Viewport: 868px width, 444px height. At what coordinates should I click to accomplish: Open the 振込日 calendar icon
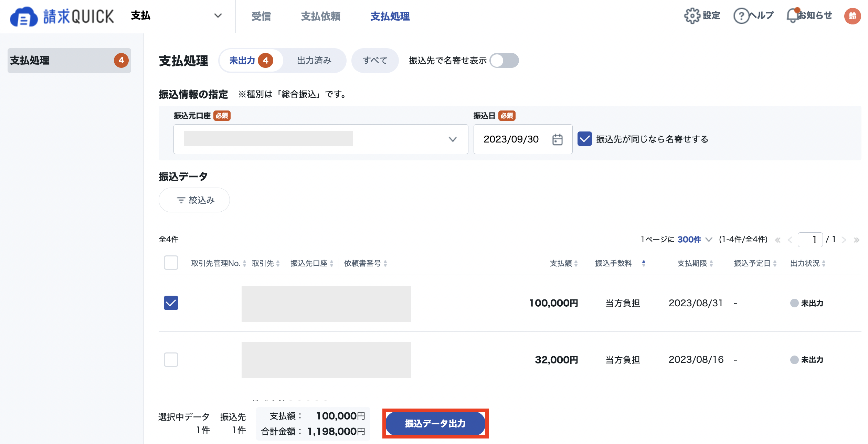coord(558,139)
